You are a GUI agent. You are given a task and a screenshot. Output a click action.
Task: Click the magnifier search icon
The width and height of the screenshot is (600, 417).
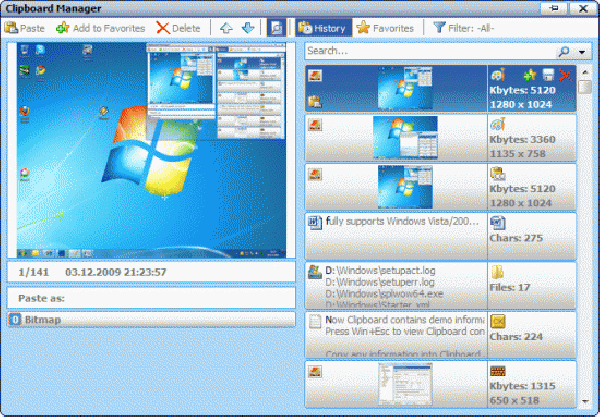[564, 51]
